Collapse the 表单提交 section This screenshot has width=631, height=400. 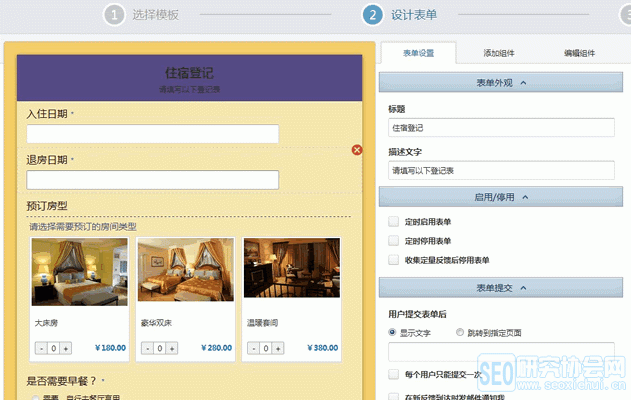click(x=501, y=288)
